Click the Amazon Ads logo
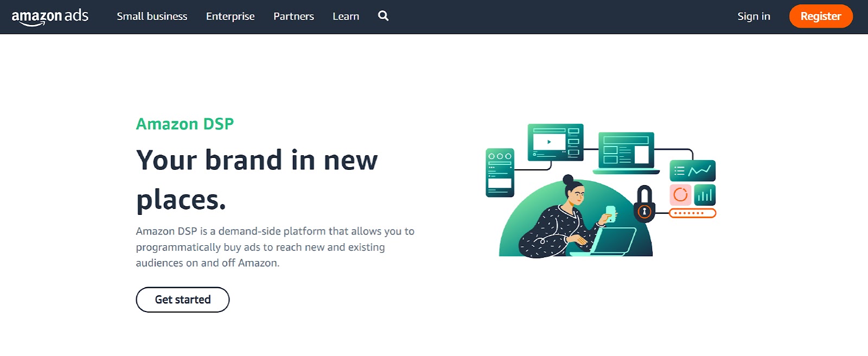The width and height of the screenshot is (868, 356). pyautogui.click(x=50, y=17)
